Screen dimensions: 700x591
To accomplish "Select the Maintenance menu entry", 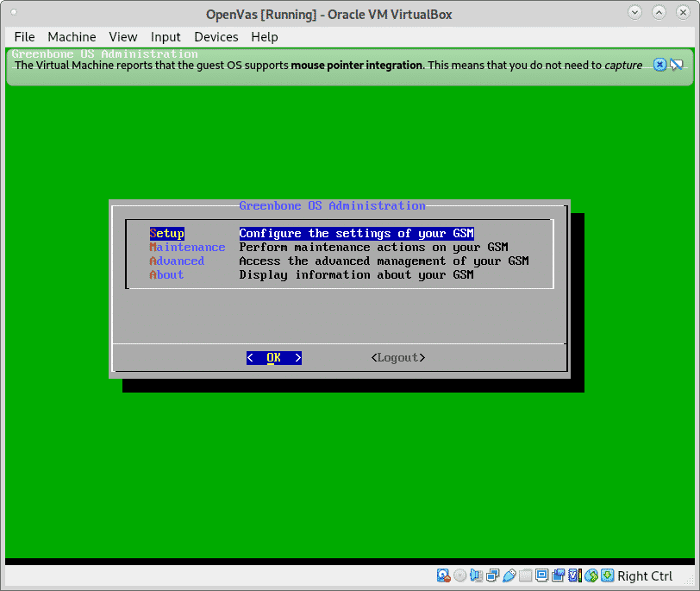I will (x=187, y=247).
